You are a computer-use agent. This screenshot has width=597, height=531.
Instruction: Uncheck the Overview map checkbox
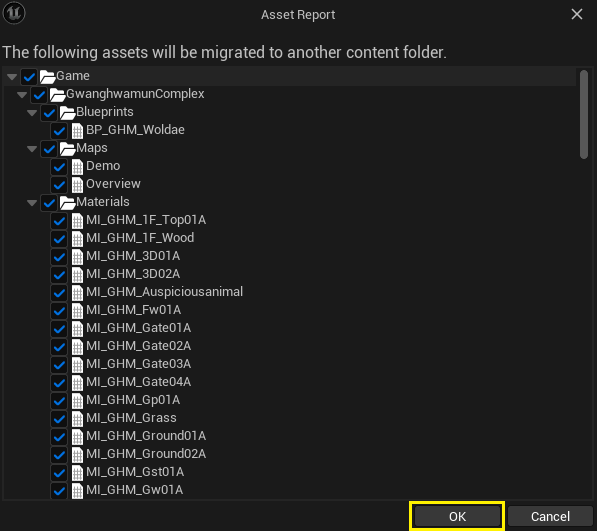tap(59, 185)
